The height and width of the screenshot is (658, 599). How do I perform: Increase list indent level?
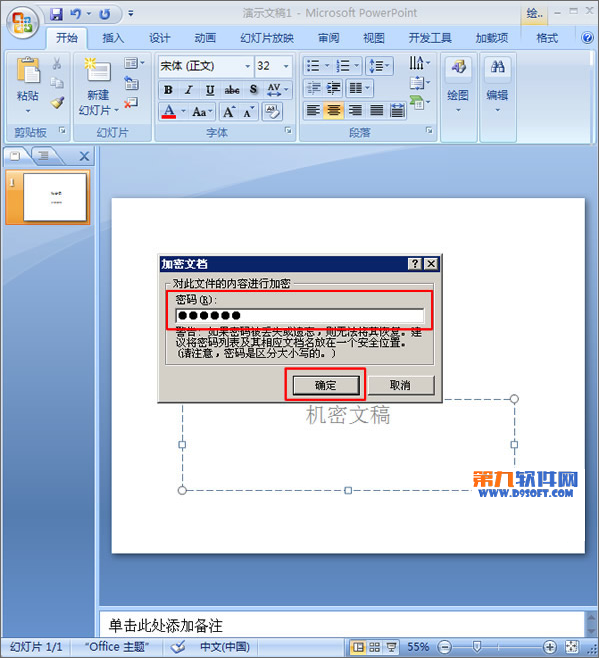(x=333, y=88)
